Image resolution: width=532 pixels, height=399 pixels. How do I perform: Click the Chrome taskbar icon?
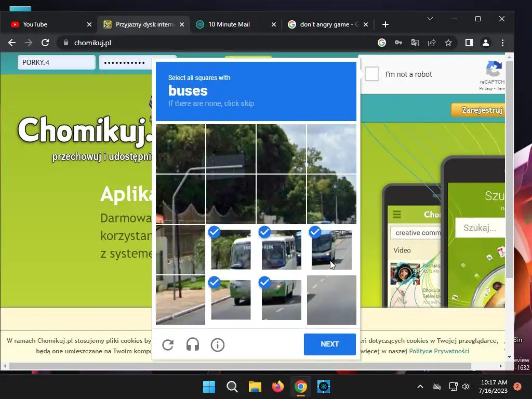(301, 387)
